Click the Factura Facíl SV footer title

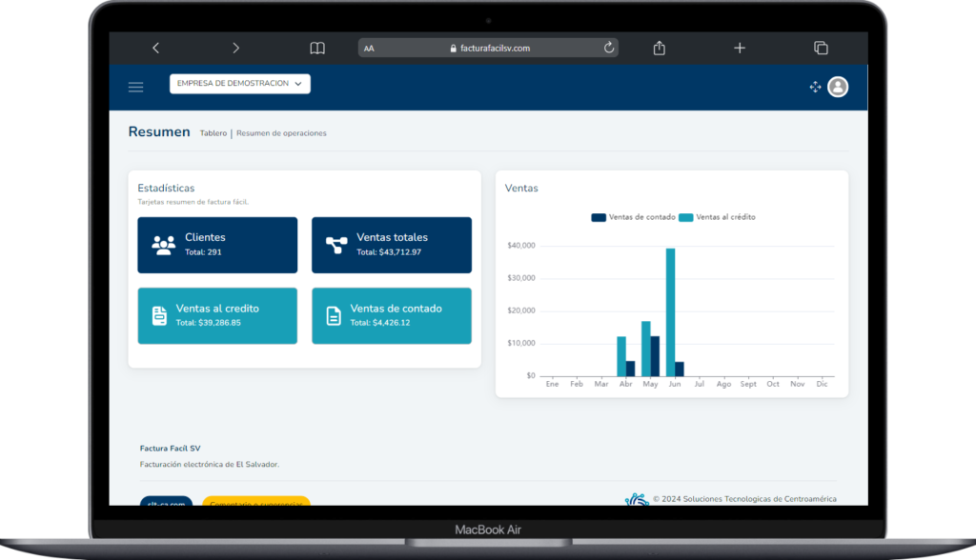170,448
